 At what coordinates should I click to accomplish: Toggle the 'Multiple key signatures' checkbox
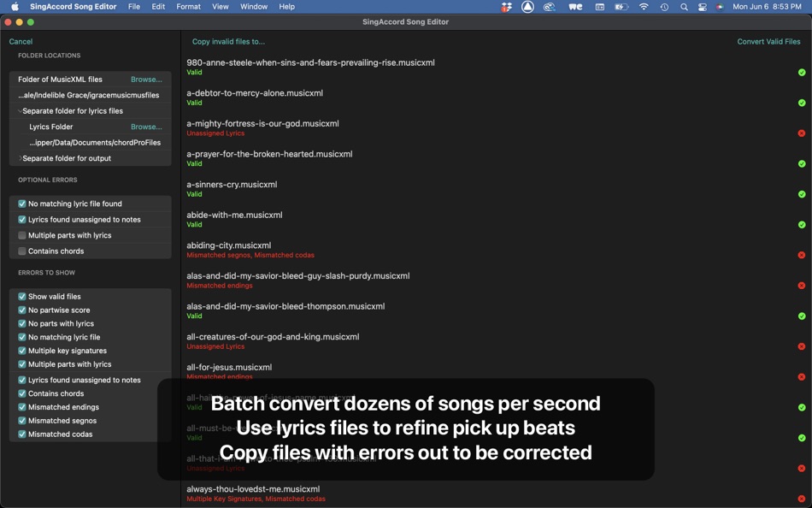point(21,351)
